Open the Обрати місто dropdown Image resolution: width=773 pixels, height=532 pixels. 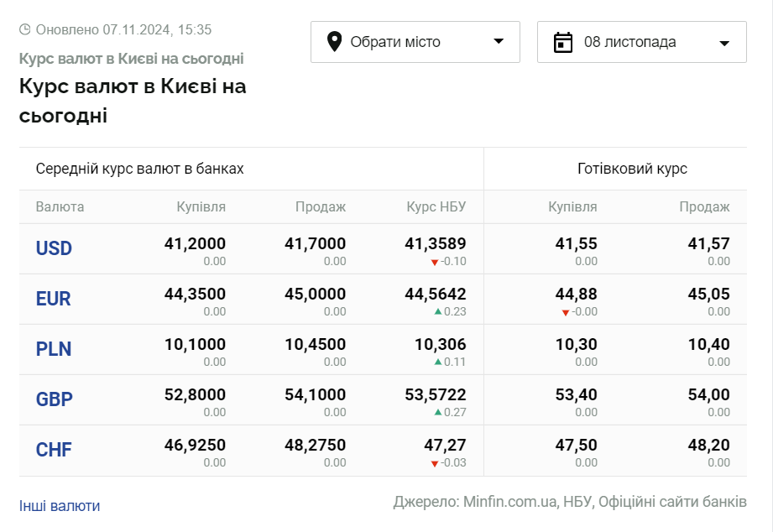[x=415, y=42]
